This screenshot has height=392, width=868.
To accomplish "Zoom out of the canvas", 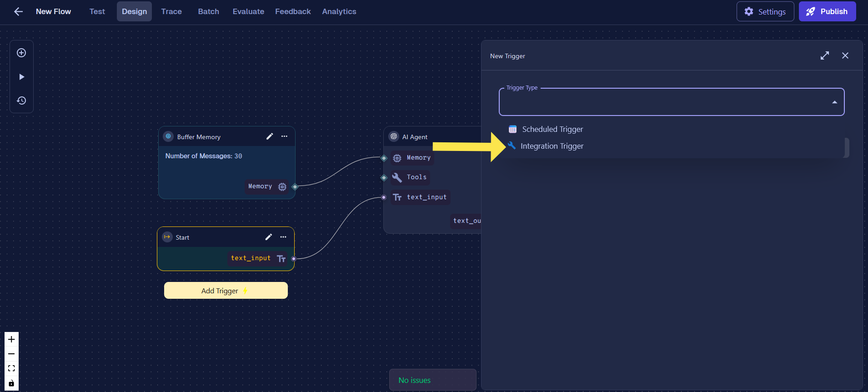I will 11,354.
